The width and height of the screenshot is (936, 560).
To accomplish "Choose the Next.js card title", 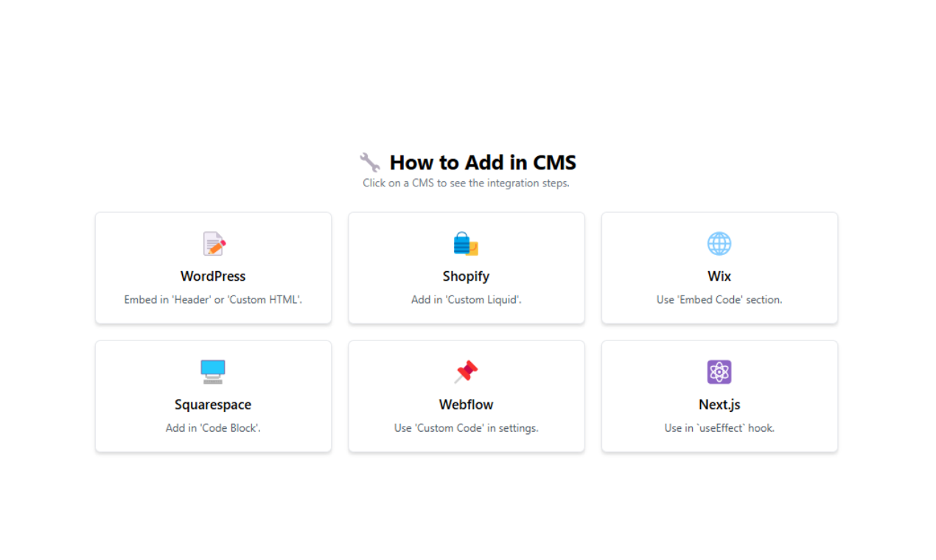I will (x=719, y=405).
